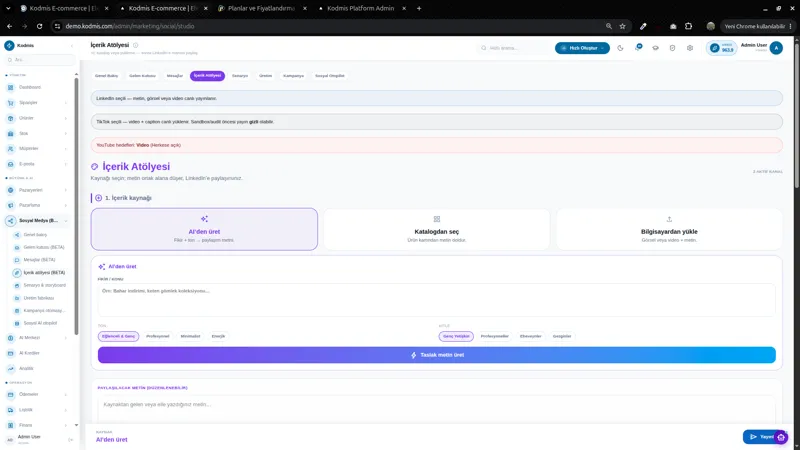Switch to the Senaryo tab
Image resolution: width=800 pixels, height=450 pixels.
click(x=240, y=76)
